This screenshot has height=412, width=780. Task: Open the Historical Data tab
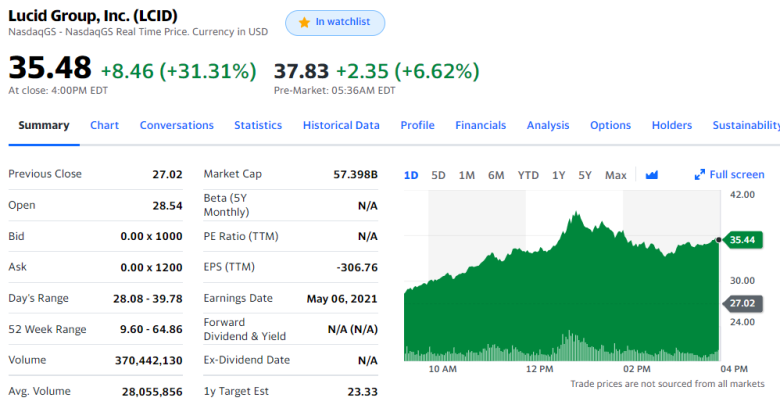341,125
